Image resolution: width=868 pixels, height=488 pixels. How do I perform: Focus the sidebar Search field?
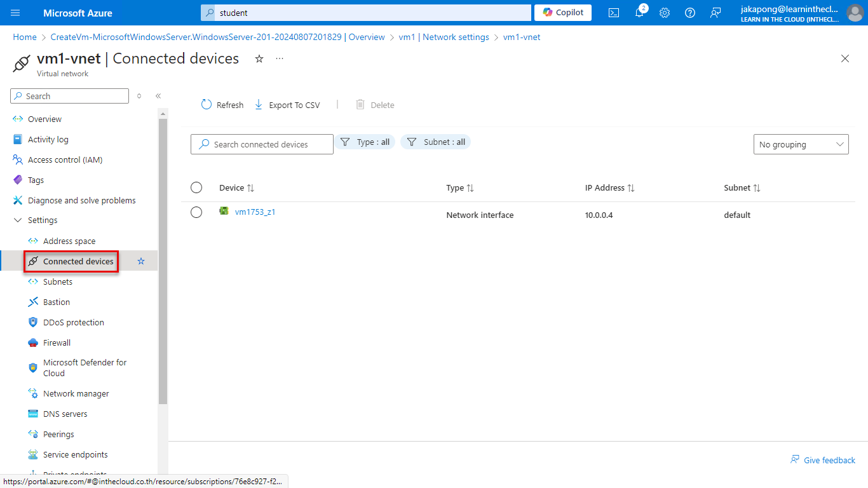[70, 96]
